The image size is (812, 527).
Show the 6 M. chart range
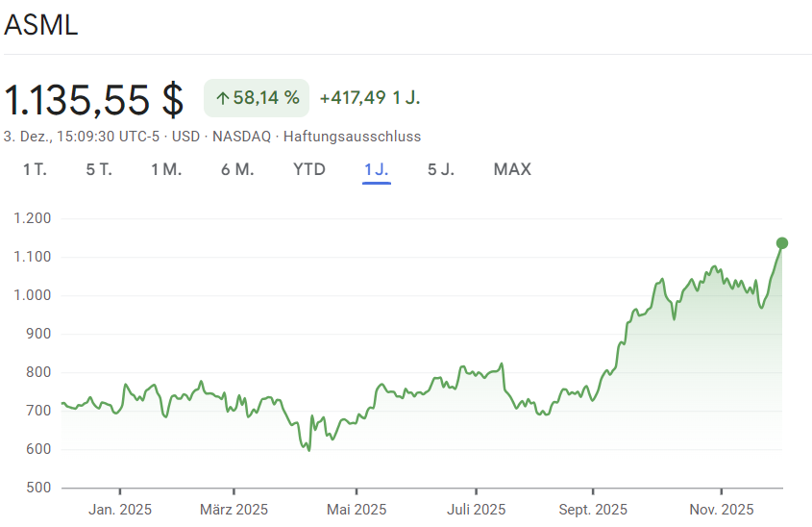tap(237, 169)
